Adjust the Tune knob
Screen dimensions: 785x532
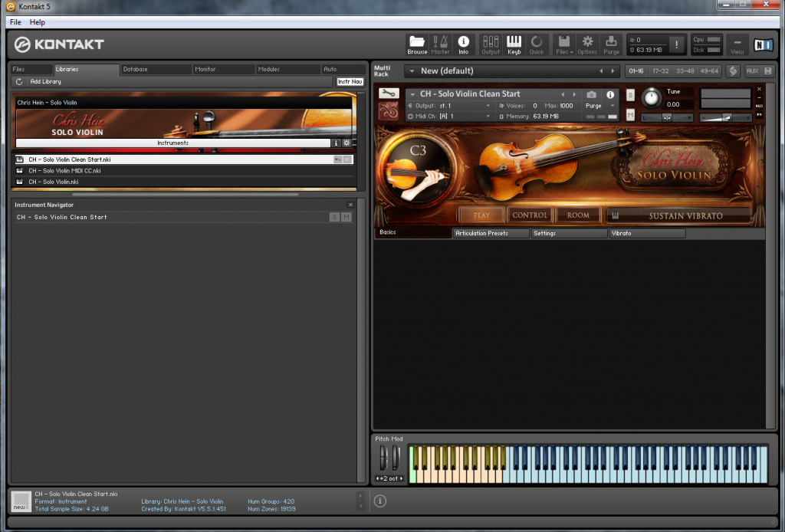(x=651, y=97)
